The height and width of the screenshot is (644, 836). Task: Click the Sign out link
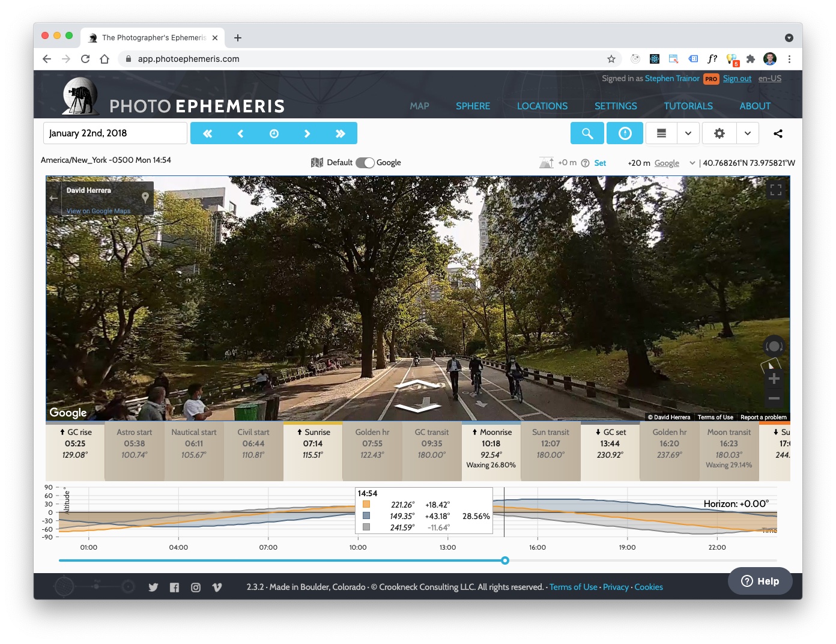pyautogui.click(x=737, y=79)
